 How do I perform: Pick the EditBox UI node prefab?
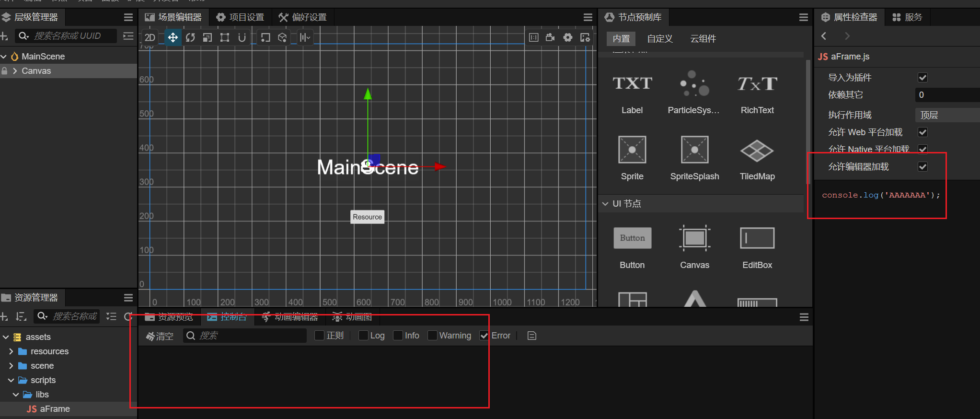point(757,247)
